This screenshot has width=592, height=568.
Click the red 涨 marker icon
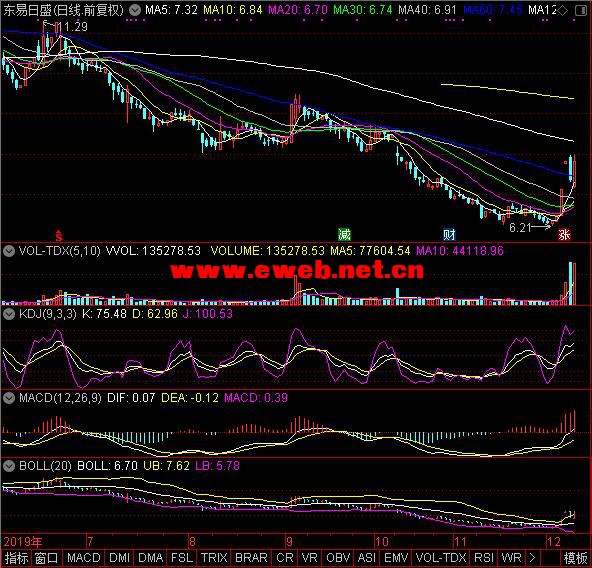[x=564, y=235]
